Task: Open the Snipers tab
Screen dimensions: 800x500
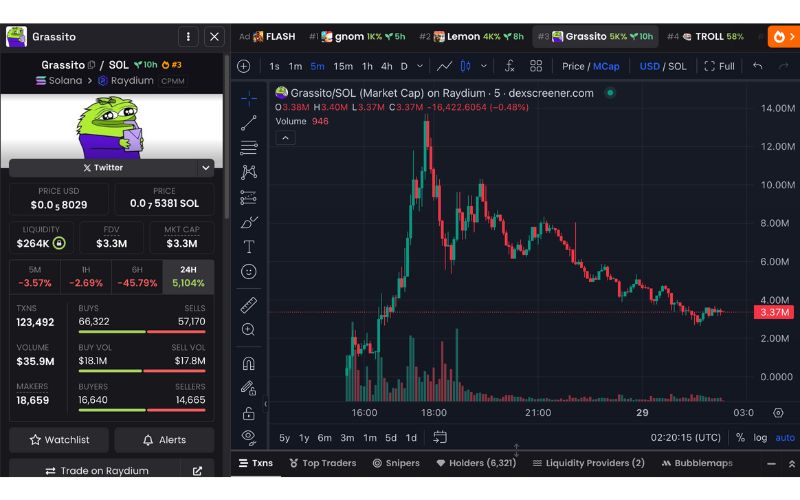Action: pyautogui.click(x=396, y=463)
